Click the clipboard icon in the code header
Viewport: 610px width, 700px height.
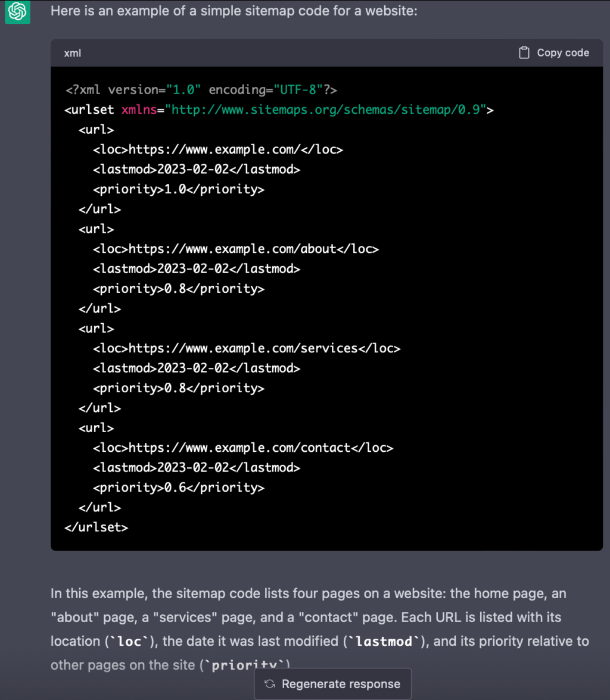tap(524, 53)
